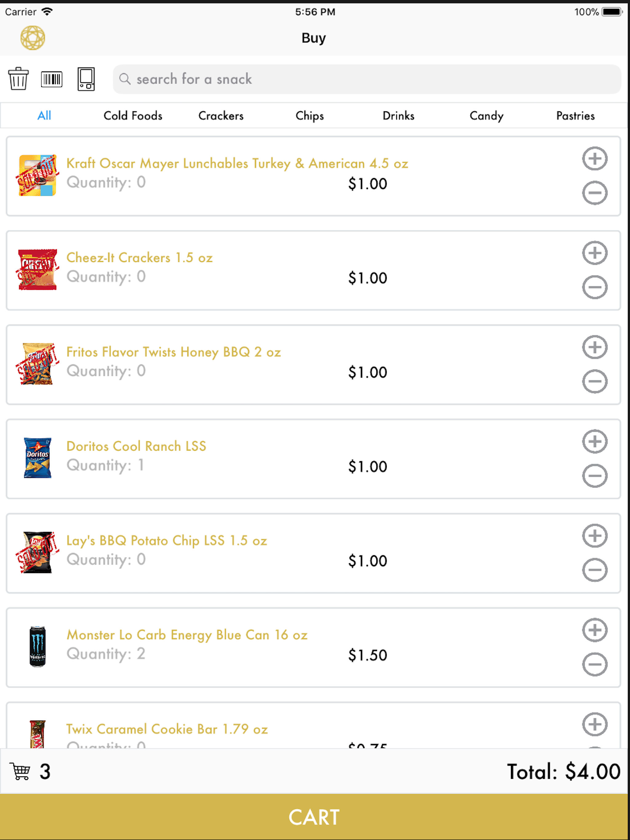630x840 pixels.
Task: Add Kraft Lunchables Turkey & American
Action: (x=595, y=158)
